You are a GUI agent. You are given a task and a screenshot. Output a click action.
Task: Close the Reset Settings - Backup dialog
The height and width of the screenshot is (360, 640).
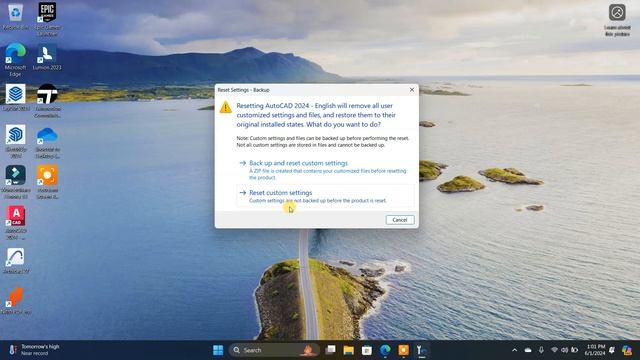[411, 89]
